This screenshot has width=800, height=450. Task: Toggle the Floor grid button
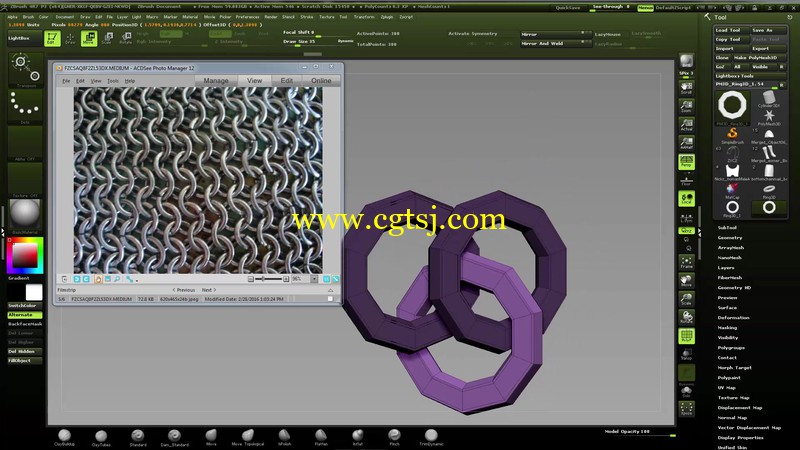tap(686, 180)
